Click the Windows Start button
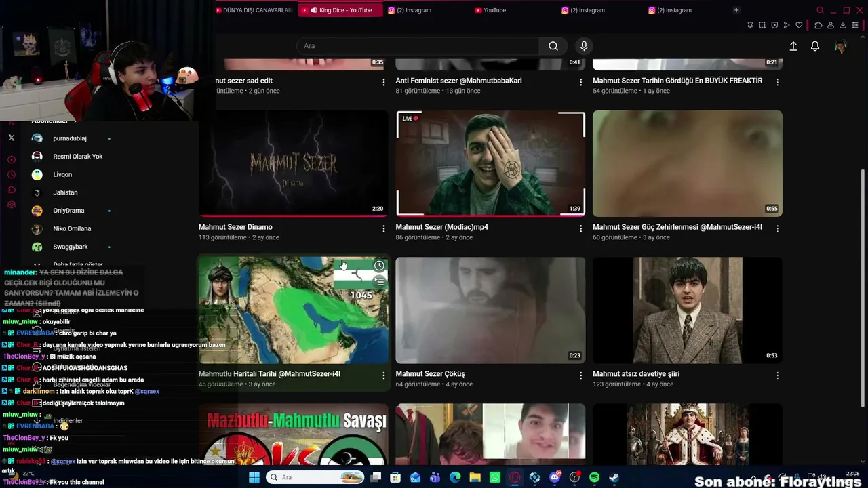The width and height of the screenshot is (868, 488). point(254,478)
